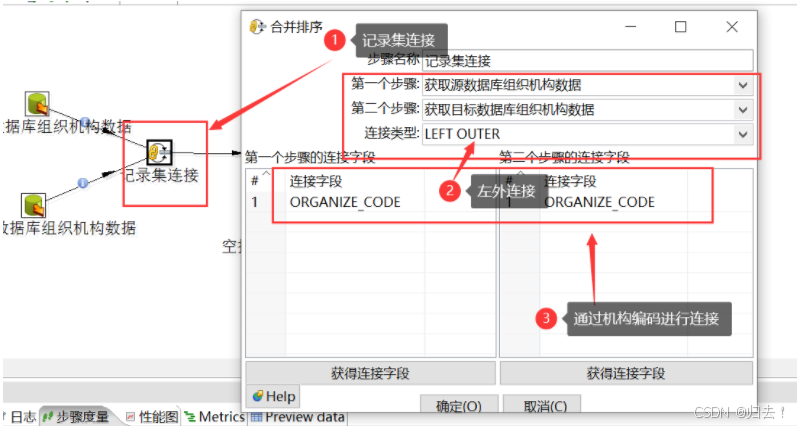Click info bubble on the lower hop
Image resolution: width=798 pixels, height=426 pixels.
83,183
